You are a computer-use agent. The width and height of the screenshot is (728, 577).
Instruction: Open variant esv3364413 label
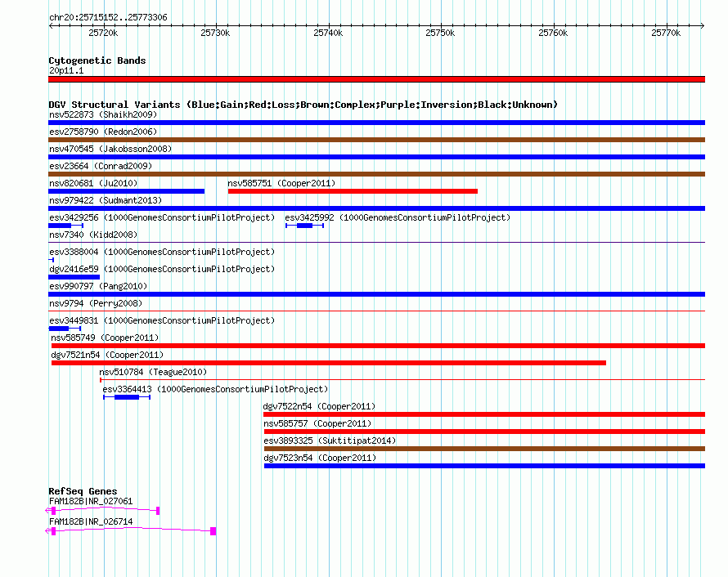215,389
